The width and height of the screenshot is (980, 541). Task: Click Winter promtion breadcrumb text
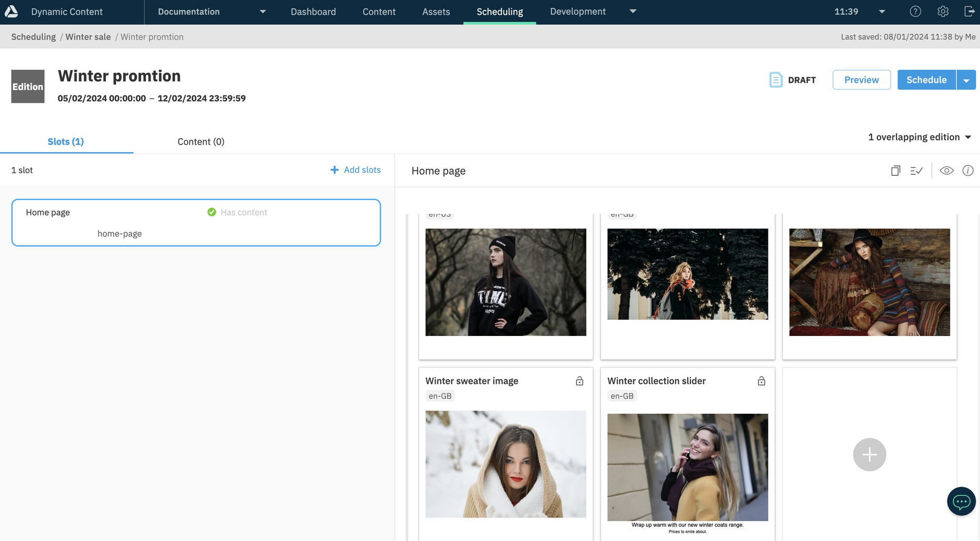click(152, 37)
